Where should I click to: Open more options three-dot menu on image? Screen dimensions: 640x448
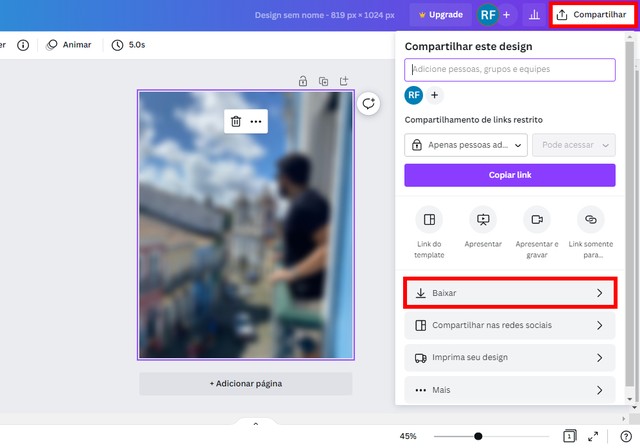point(256,121)
